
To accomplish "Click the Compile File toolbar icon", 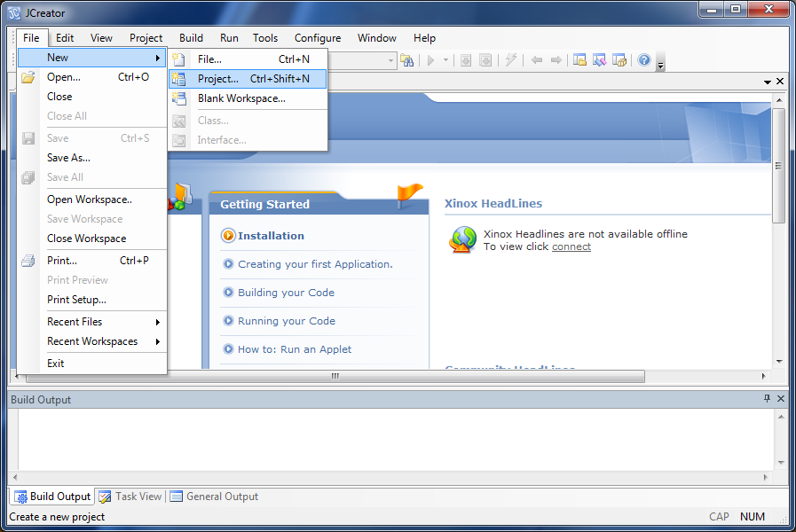I will (466, 60).
